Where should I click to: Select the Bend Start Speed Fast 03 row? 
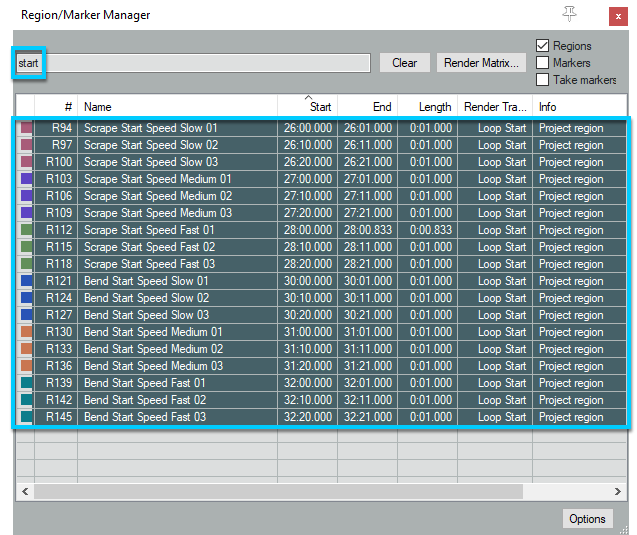coord(145,417)
